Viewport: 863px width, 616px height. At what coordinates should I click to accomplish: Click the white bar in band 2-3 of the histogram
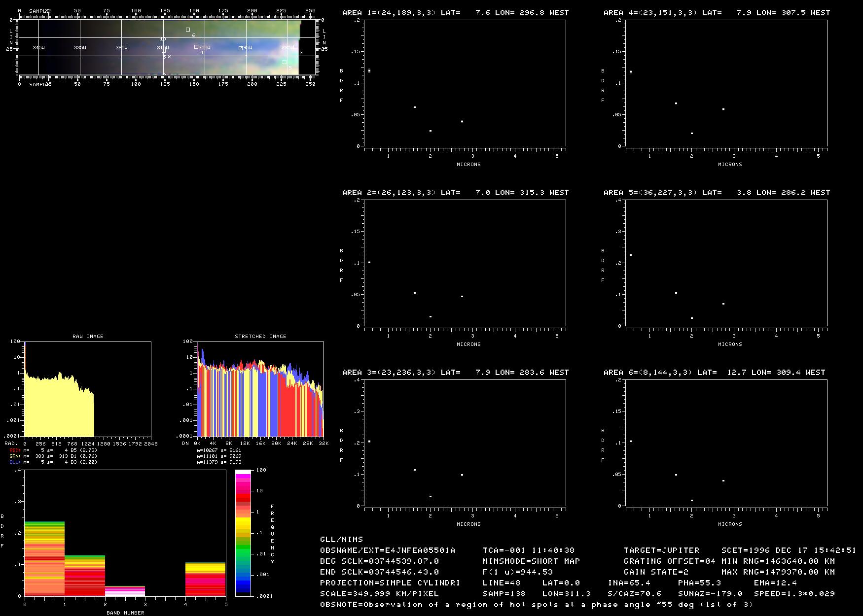coord(125,591)
